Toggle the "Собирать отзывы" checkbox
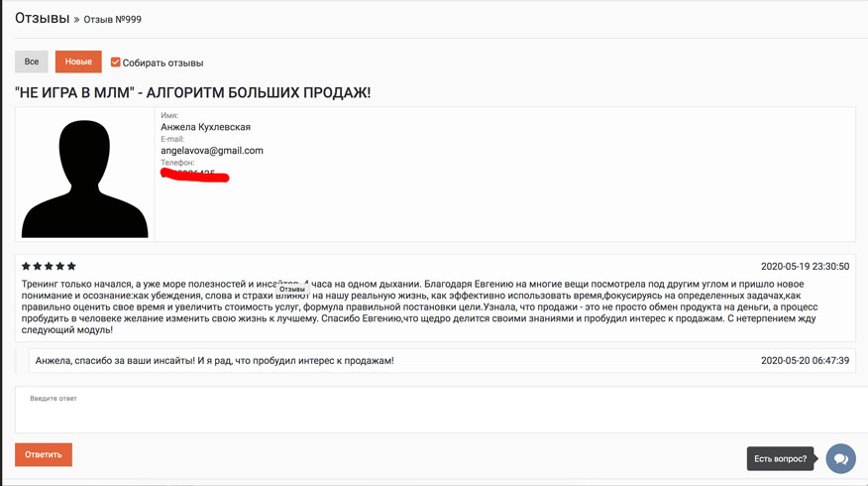Viewport: 868px width, 486px height. click(x=115, y=62)
